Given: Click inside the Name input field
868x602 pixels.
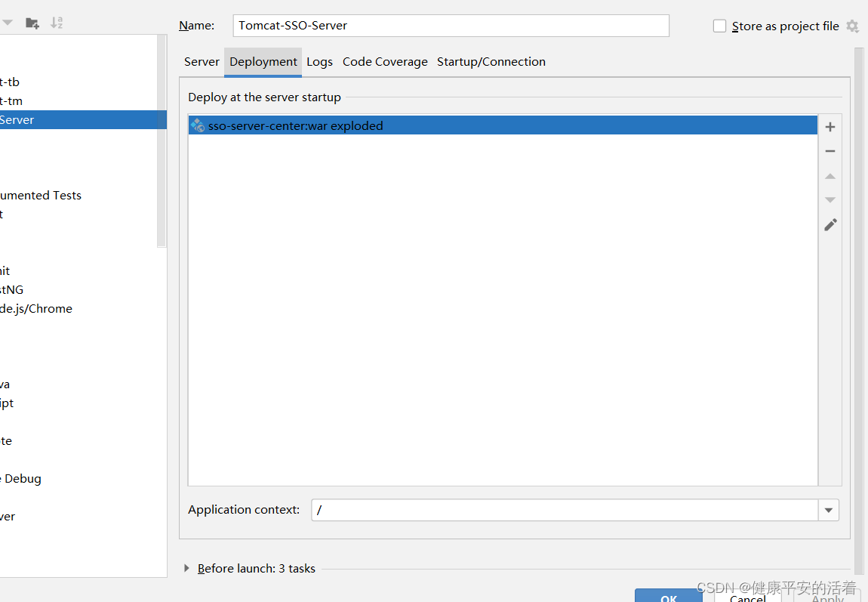Looking at the screenshot, I should [451, 25].
